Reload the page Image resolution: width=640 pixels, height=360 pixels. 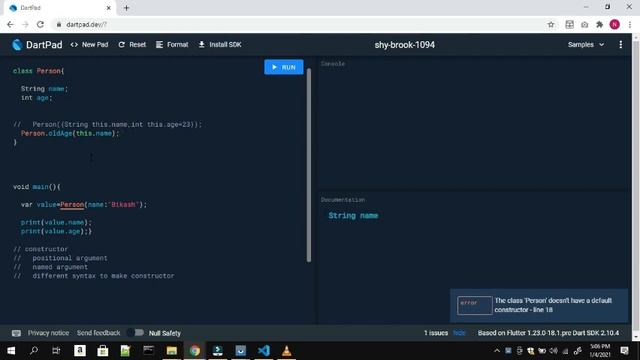(x=40, y=24)
